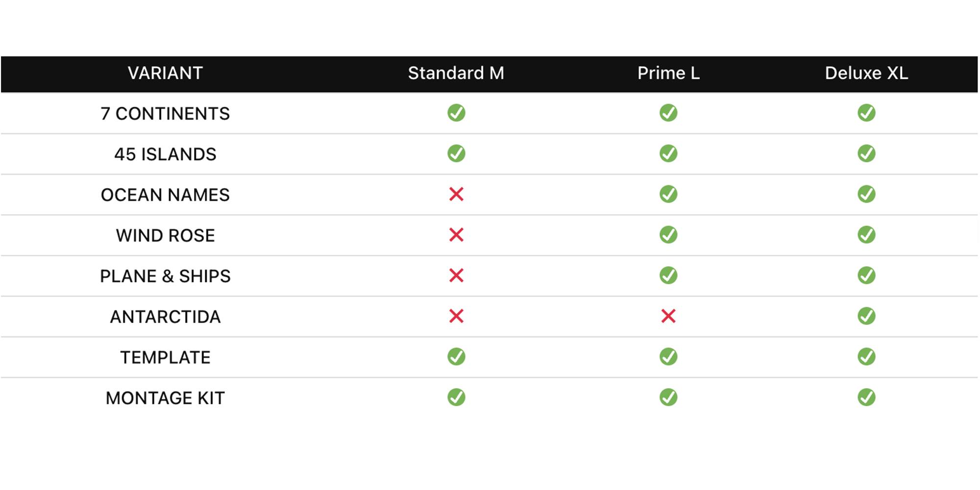
Task: Click red cross for Ocean Names Standard M
Action: pyautogui.click(x=456, y=194)
